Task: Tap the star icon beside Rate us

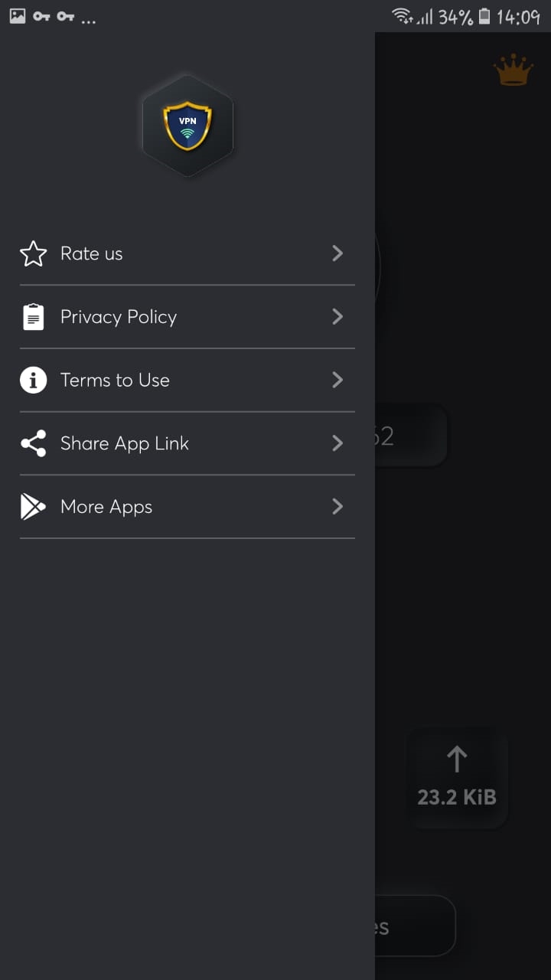Action: pos(33,253)
